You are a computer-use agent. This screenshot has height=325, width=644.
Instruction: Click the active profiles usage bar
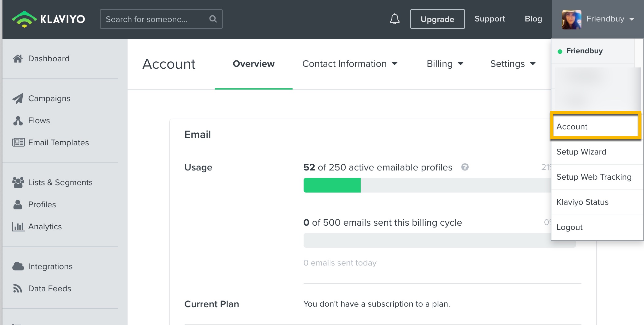coord(427,185)
